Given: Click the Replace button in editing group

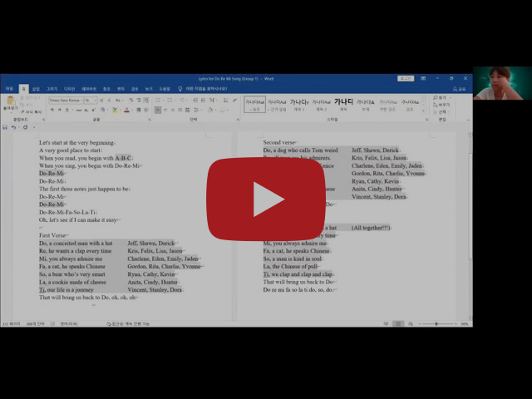Looking at the screenshot, I should coord(441,105).
